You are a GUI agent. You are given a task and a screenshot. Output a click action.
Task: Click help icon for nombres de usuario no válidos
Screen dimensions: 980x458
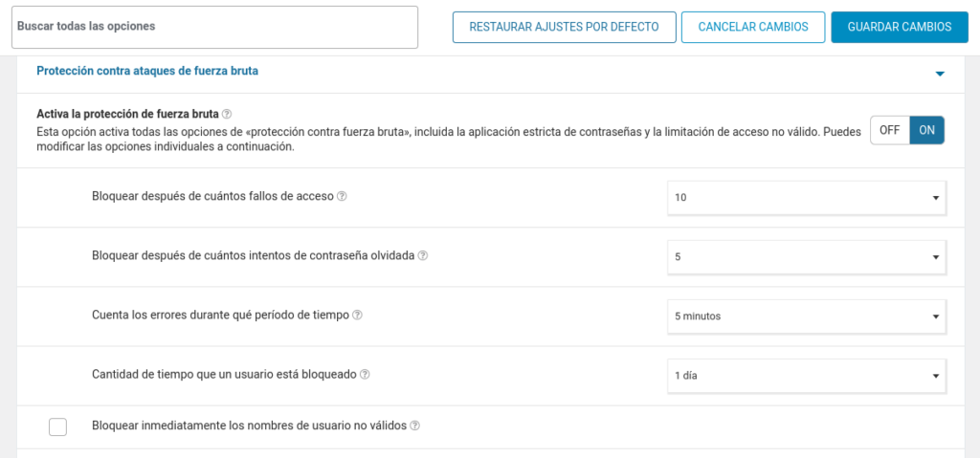415,425
